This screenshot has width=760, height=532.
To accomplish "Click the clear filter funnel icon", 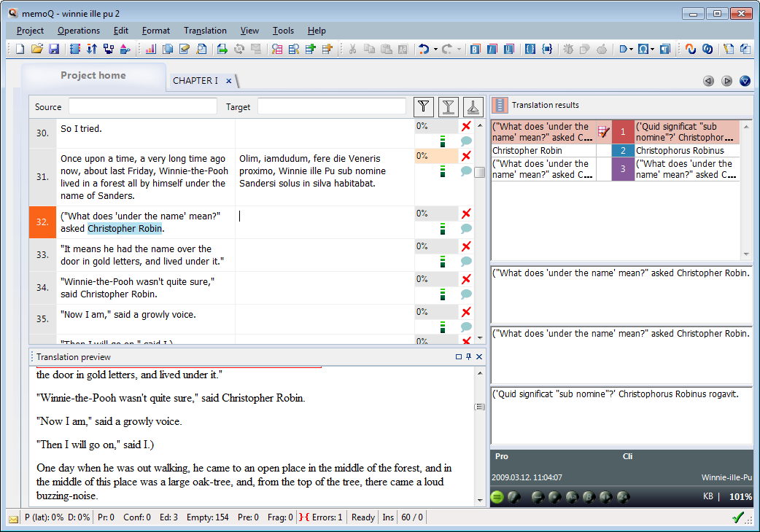I will (449, 107).
